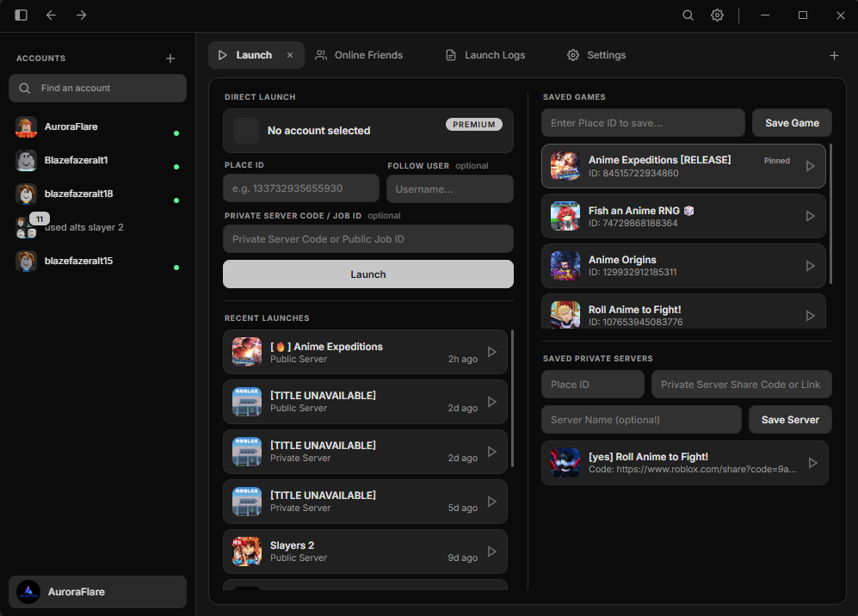Relaunch Slayers 2 with its play arrow
The width and height of the screenshot is (858, 616).
tap(492, 551)
